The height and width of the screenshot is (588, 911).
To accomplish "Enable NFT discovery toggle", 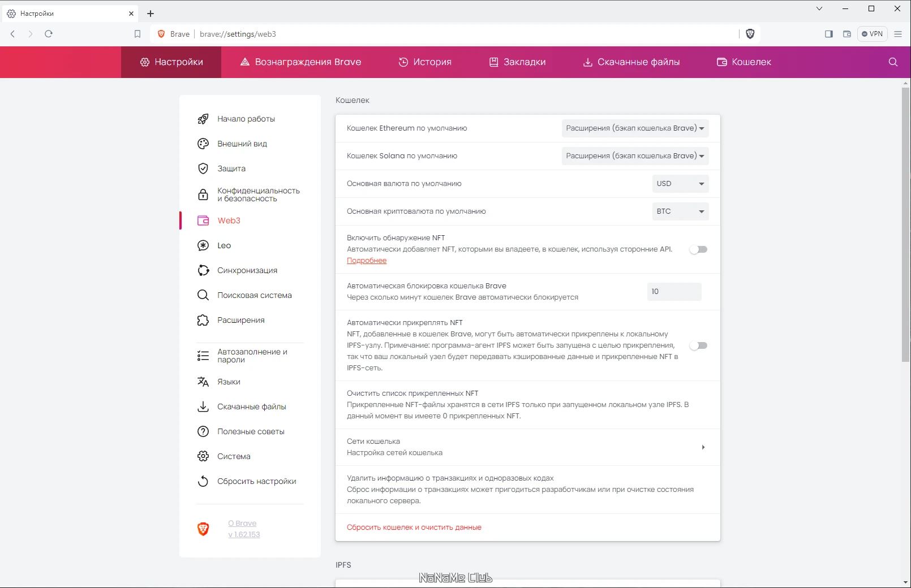I will click(699, 249).
